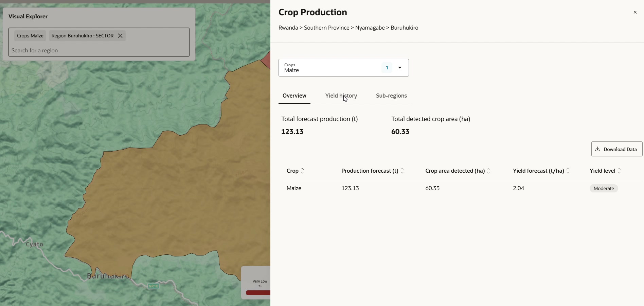Sort by Yield level column
This screenshot has height=306, width=644.
[x=620, y=171]
